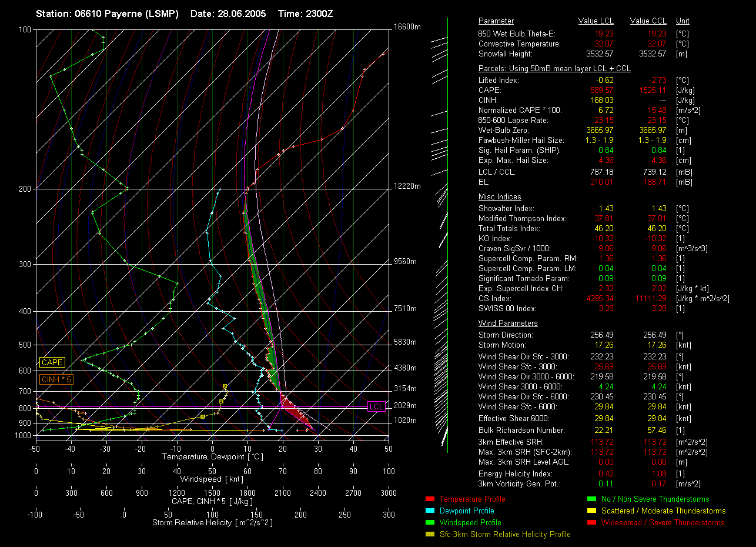Select the 12220m height label
The height and width of the screenshot is (547, 756).
(x=408, y=186)
